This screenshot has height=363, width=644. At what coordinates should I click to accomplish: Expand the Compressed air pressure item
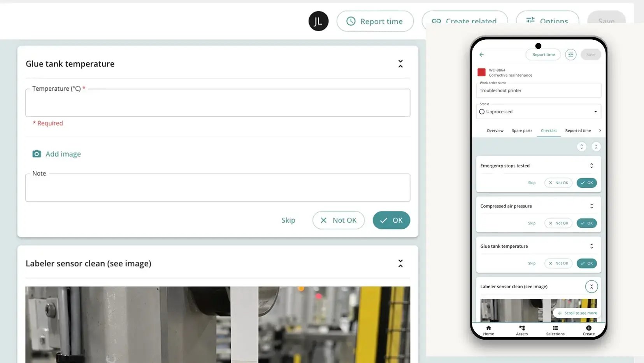coord(591,206)
